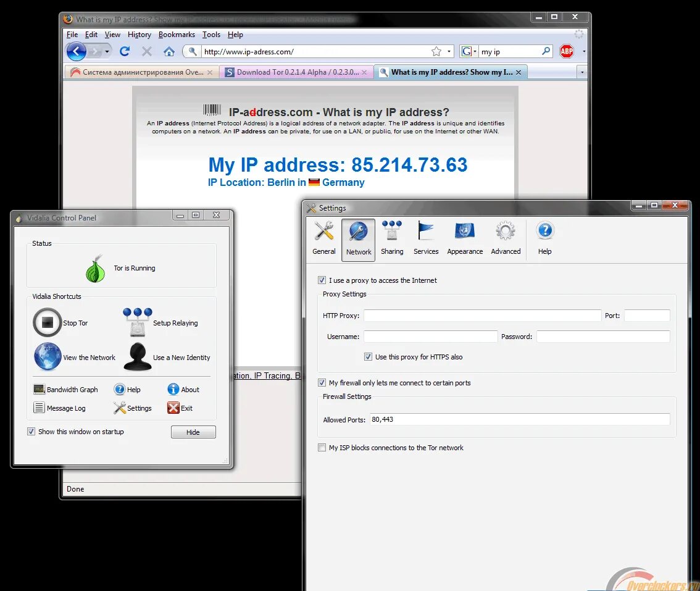The height and width of the screenshot is (591, 700).
Task: Reload the page in Firefox
Action: coord(125,51)
